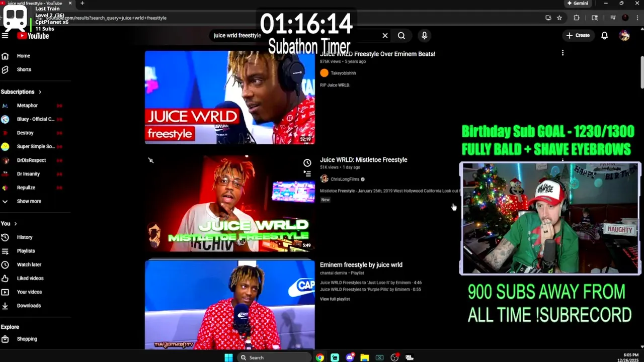Open OBS Studio from the taskbar
The height and width of the screenshot is (362, 644).
pyautogui.click(x=395, y=357)
